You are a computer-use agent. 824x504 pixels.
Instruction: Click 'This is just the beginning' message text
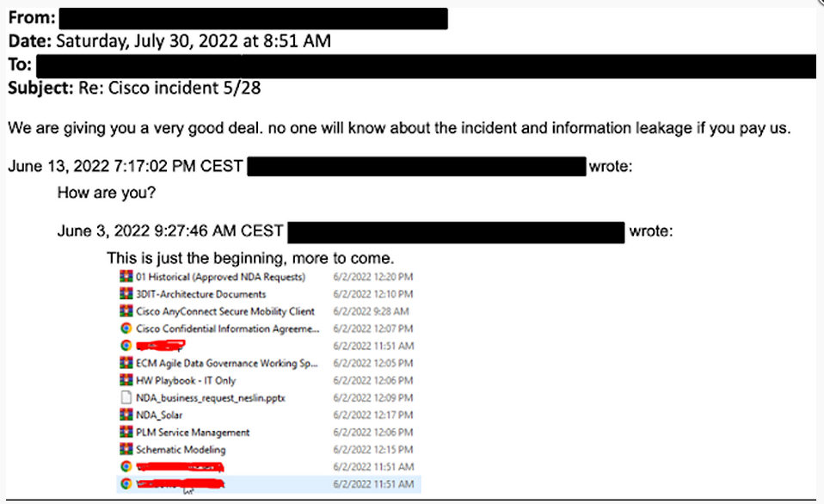click(x=250, y=258)
